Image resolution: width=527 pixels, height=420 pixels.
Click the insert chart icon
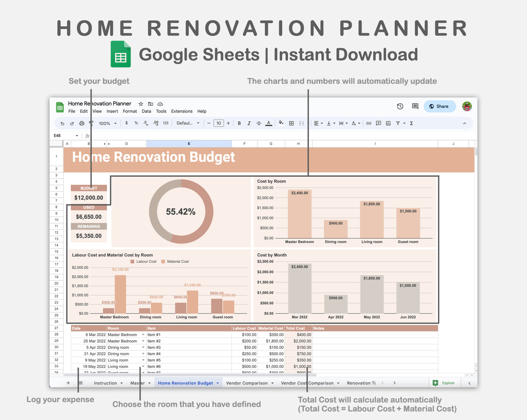click(388, 123)
